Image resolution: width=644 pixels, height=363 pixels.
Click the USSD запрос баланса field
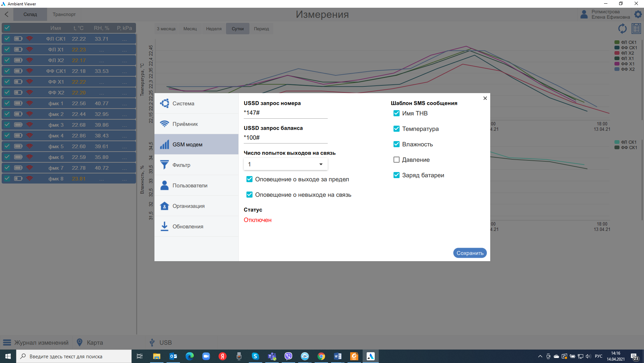(285, 138)
